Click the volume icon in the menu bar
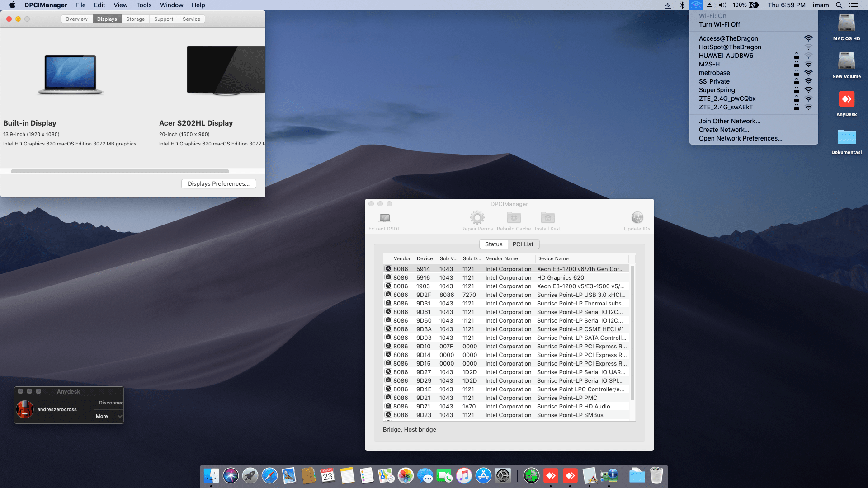This screenshot has height=488, width=868. coord(722,5)
